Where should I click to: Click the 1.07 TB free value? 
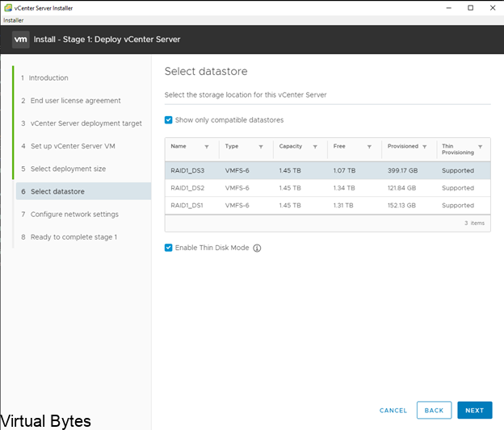[x=344, y=170]
